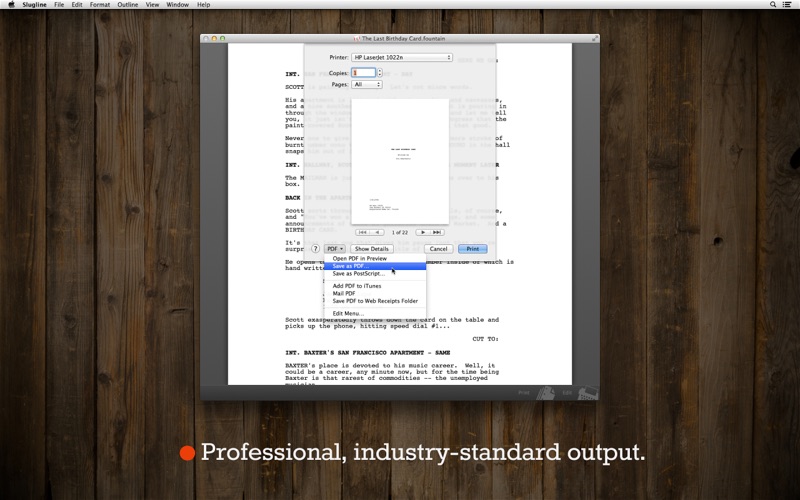
Task: Open the Format menu
Action: pos(100,5)
